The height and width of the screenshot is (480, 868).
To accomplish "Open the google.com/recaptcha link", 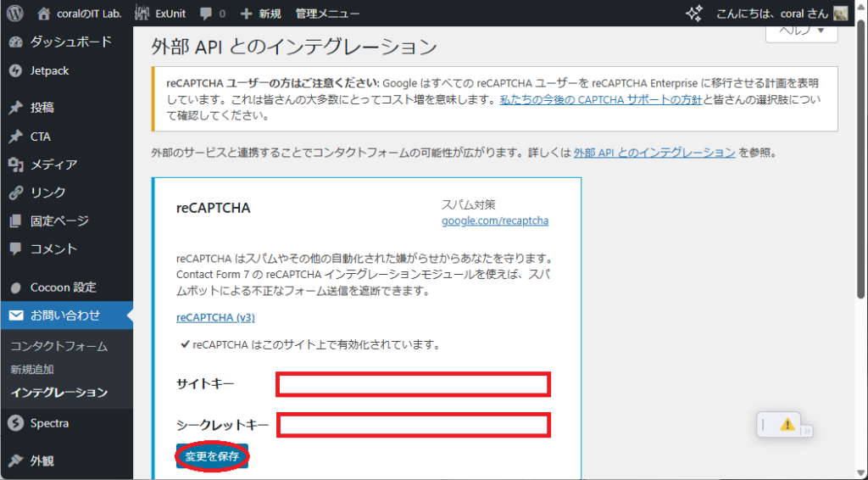I will (495, 220).
